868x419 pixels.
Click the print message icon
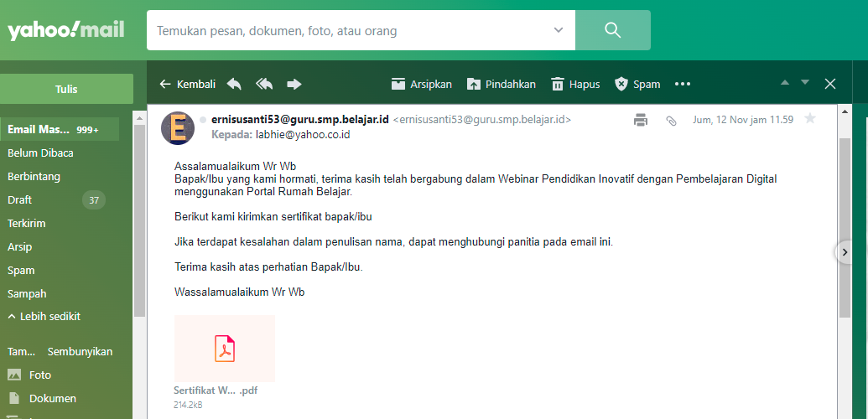641,120
